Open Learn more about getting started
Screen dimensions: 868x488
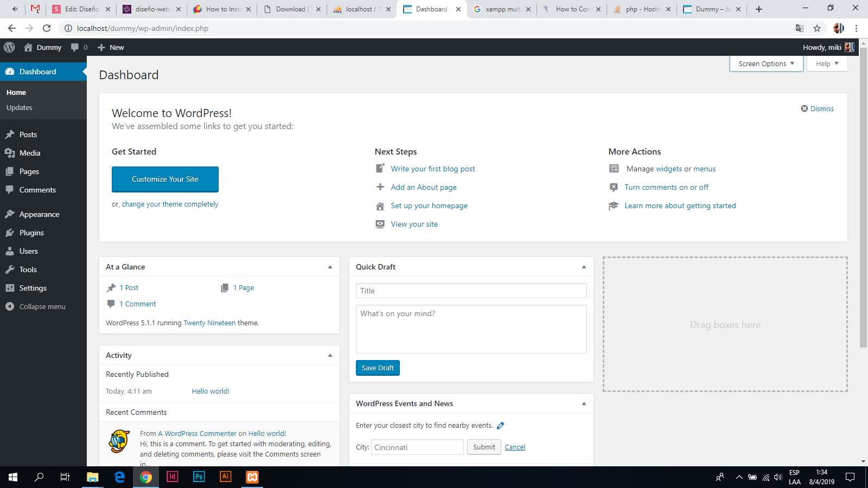[x=680, y=206]
